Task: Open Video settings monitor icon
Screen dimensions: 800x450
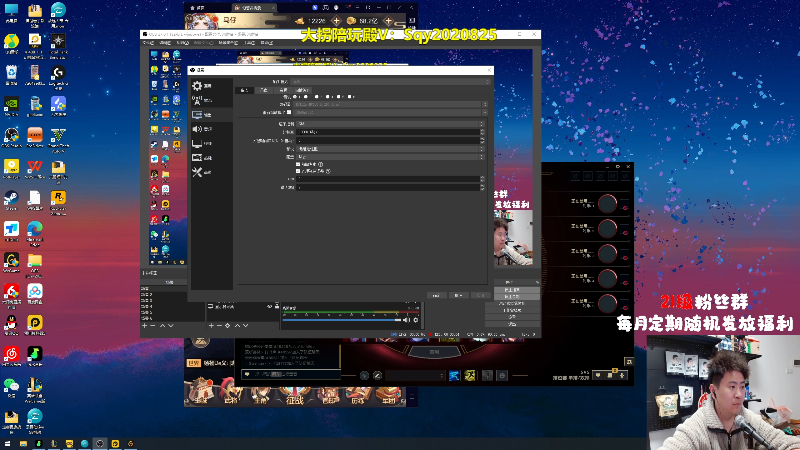Action: tap(197, 144)
